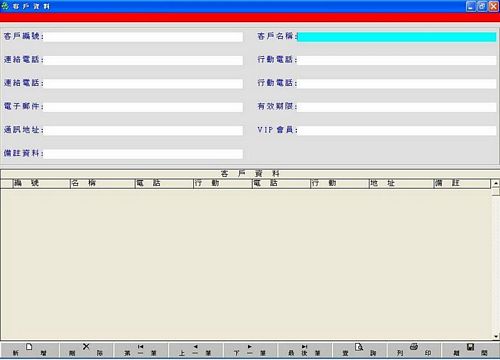Go to next record (下一筆)

pos(250,350)
